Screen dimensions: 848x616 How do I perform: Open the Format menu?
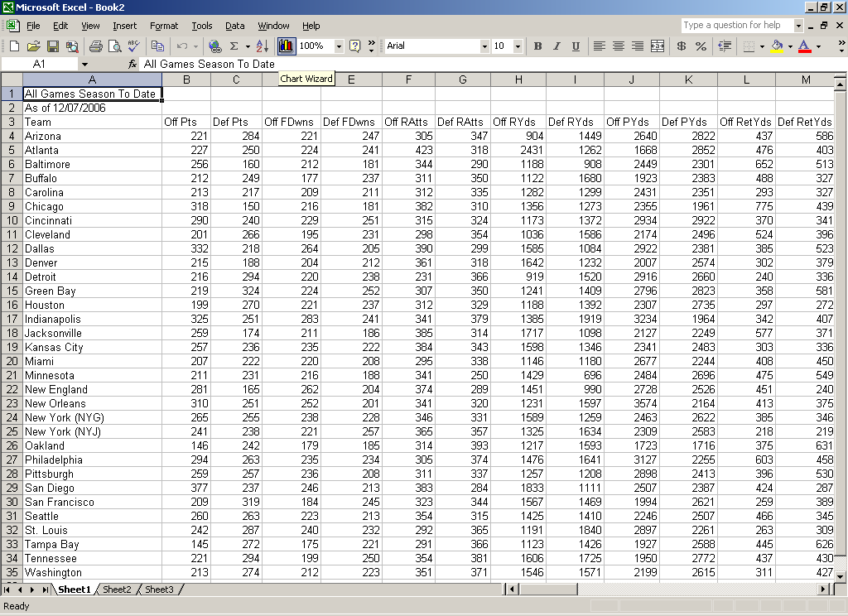pos(164,26)
